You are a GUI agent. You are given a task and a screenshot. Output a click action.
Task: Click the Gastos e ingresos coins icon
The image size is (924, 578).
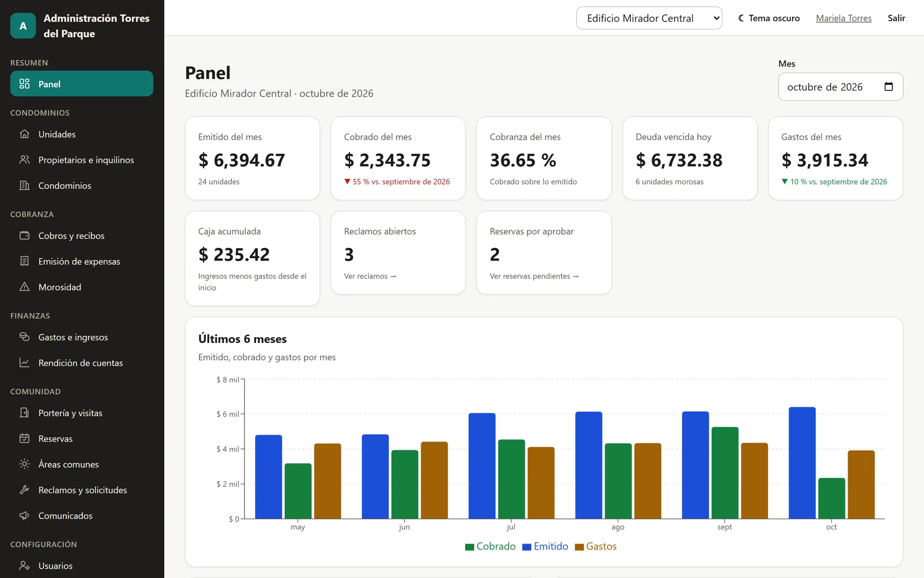[x=25, y=337]
